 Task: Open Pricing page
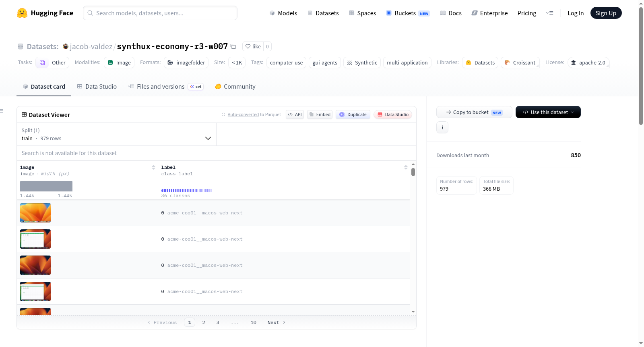pyautogui.click(x=527, y=13)
